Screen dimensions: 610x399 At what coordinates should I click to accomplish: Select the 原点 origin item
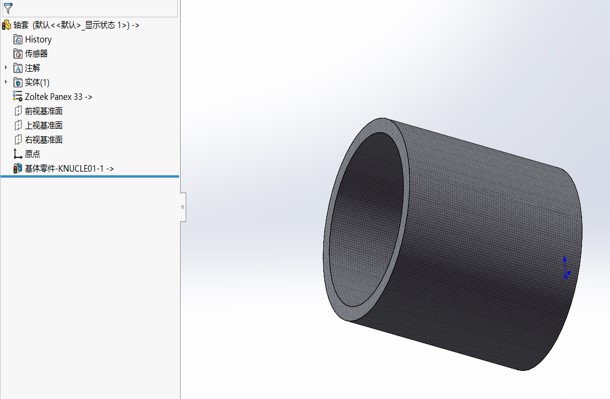[32, 154]
